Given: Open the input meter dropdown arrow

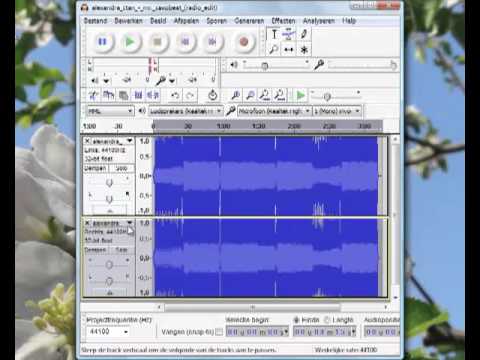Looking at the screenshot, I should click(172, 81).
